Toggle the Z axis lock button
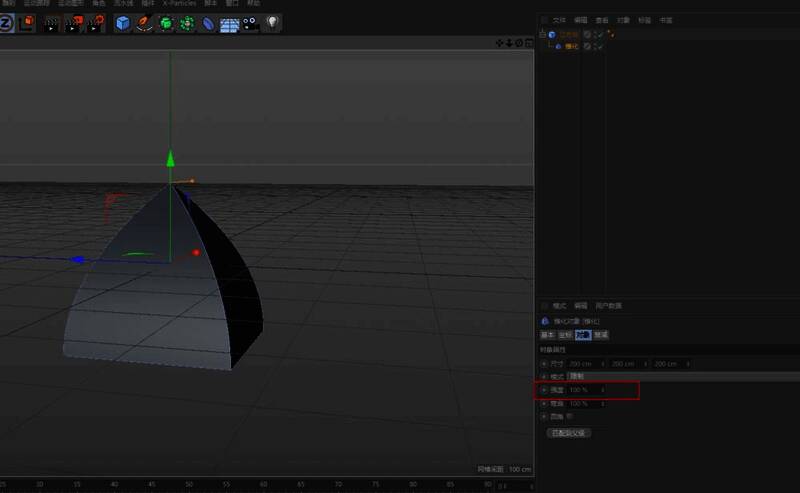800x493 pixels. [x=6, y=23]
